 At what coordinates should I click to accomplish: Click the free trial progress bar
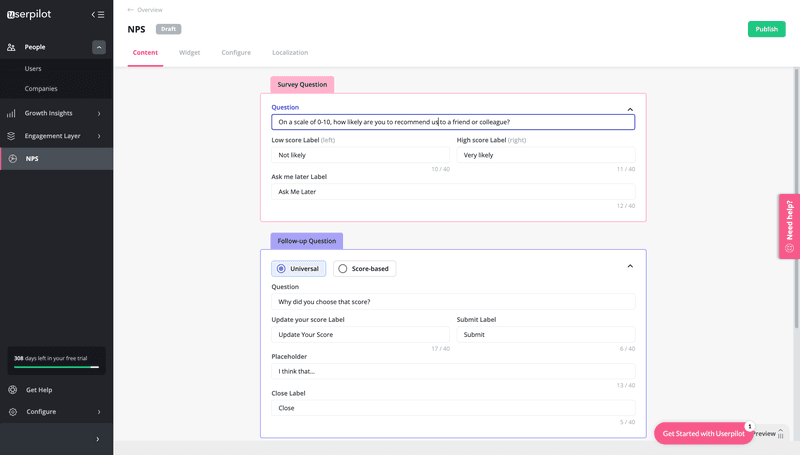pyautogui.click(x=56, y=367)
